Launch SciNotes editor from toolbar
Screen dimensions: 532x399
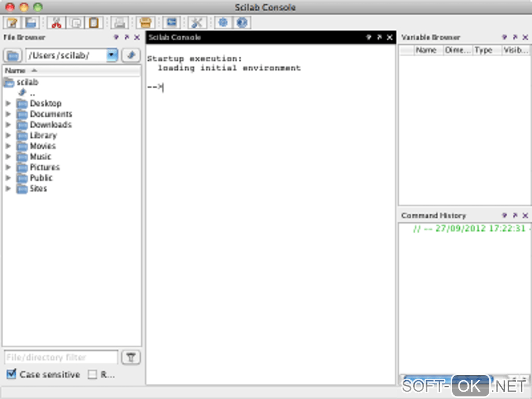coord(12,22)
